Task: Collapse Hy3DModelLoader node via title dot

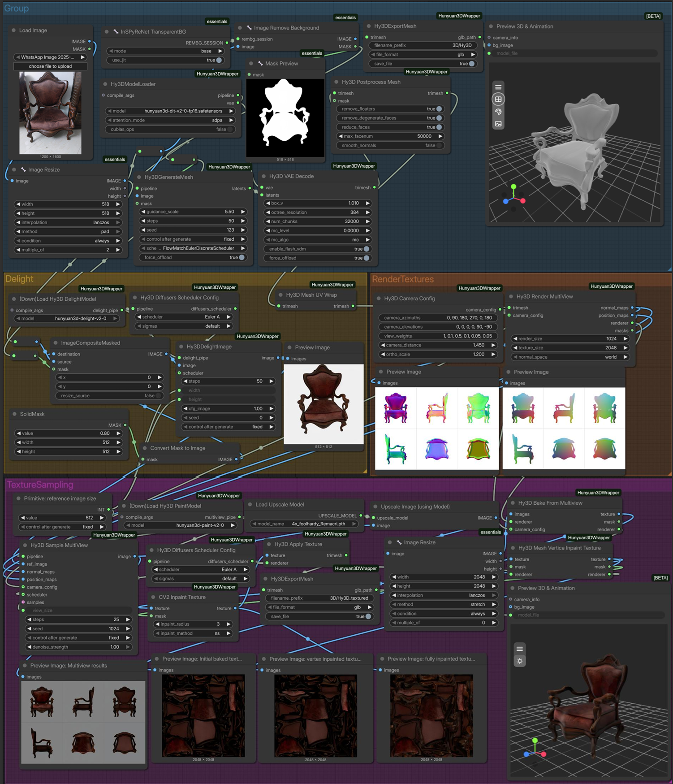Action: click(105, 84)
